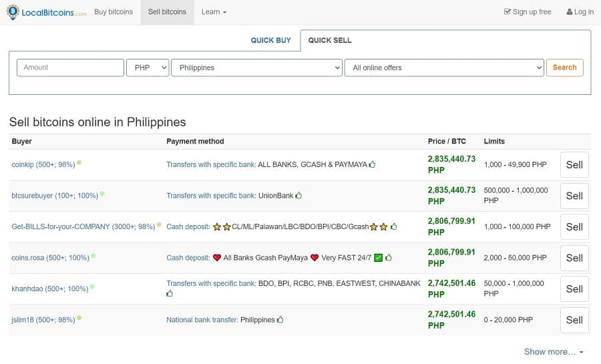
Task: Click Sell button for Get-BILLS-for-your-COMPANY offer
Action: pos(574,227)
